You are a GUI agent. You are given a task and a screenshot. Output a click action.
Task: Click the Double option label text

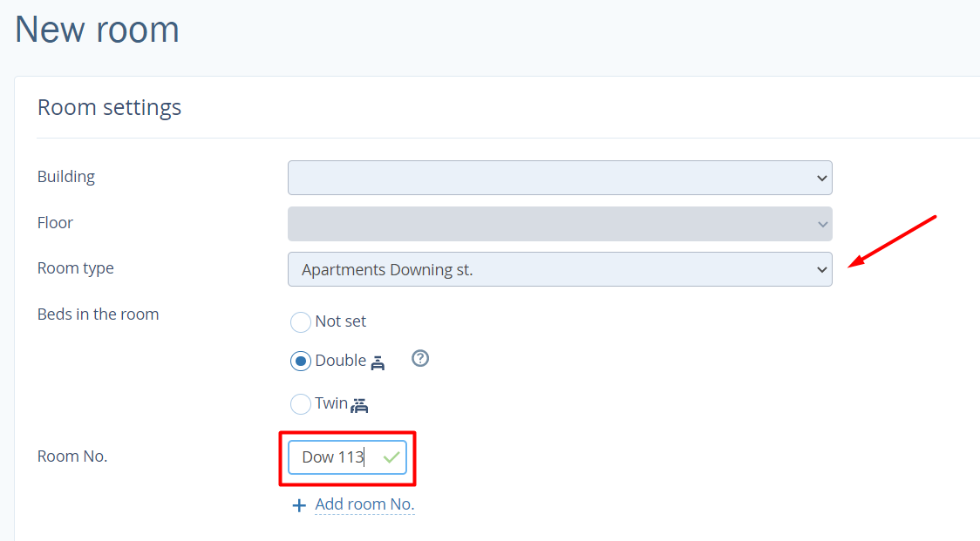coord(341,361)
